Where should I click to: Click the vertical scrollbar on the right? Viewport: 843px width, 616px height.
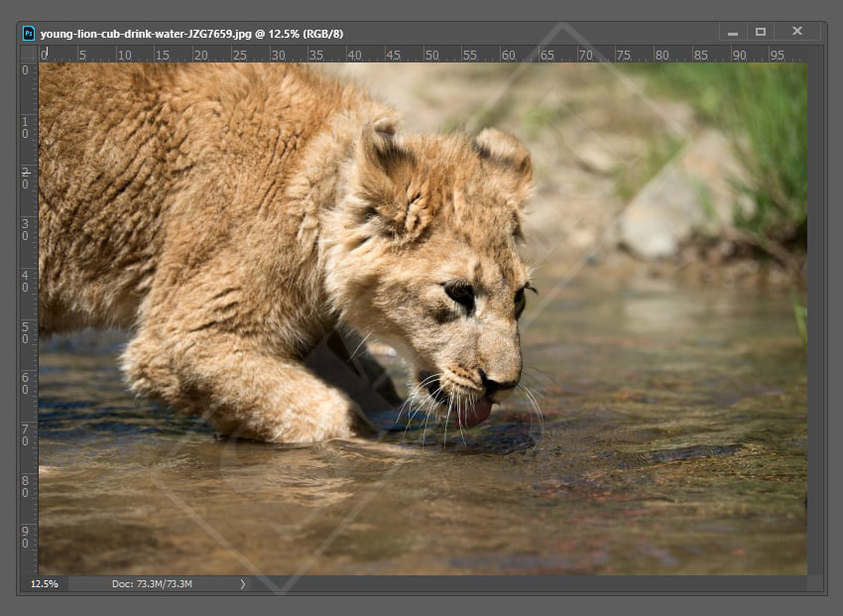tap(815, 317)
